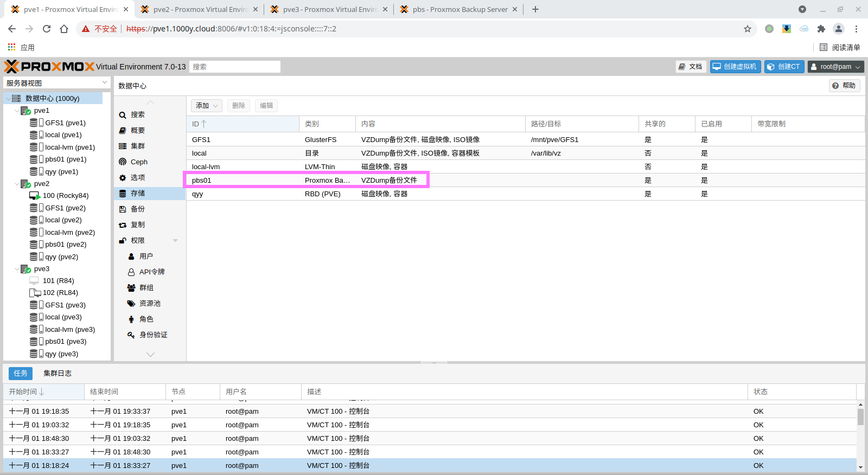
Task: Click the browser extensions puzzle icon
Action: pyautogui.click(x=821, y=29)
